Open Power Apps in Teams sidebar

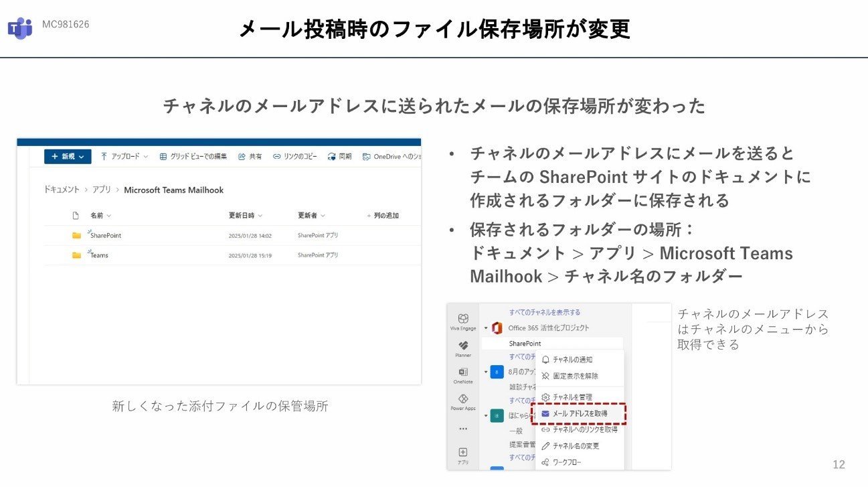click(x=463, y=402)
